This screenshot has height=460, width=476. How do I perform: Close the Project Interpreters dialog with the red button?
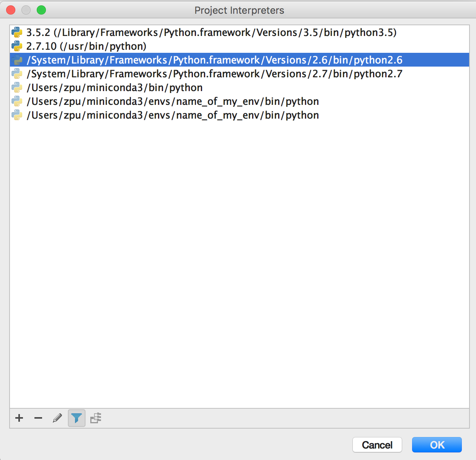pyautogui.click(x=11, y=10)
